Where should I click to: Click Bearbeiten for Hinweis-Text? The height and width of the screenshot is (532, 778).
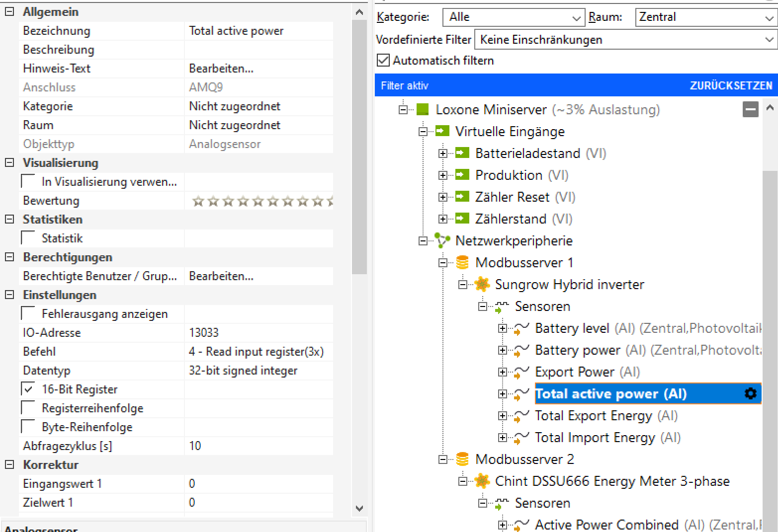point(221,69)
